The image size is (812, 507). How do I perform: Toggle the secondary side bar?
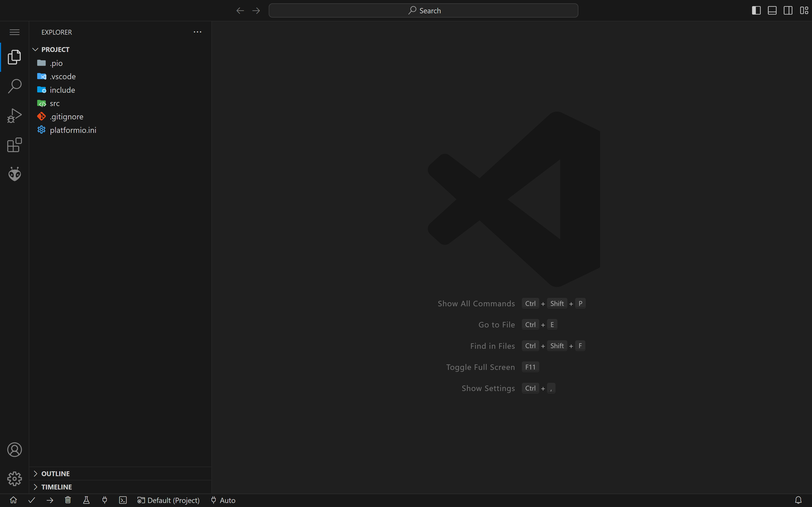coord(788,10)
